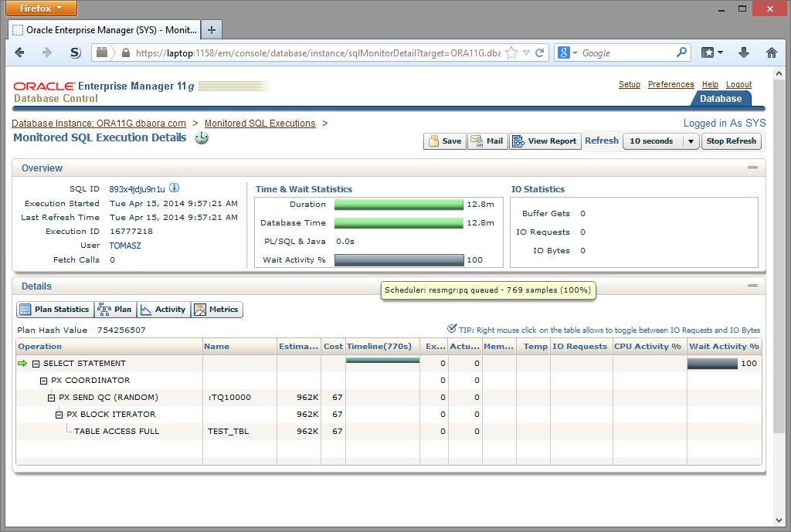Click the View Report button
Viewport: 791px width, 532px height.
click(x=545, y=141)
